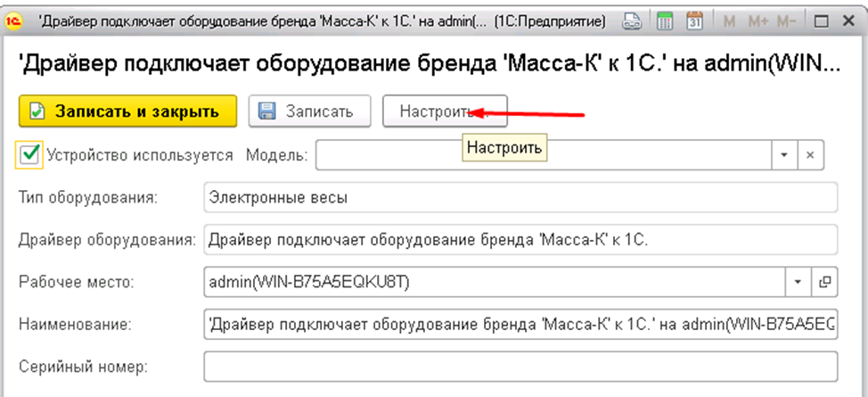Open the 'Рабочее место' item via open icon
868x397 pixels.
(x=824, y=282)
